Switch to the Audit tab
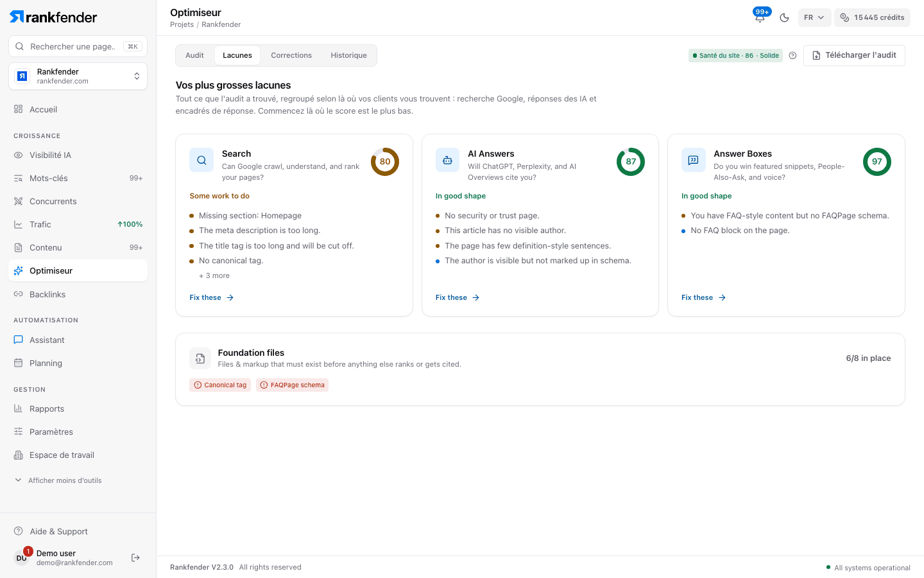The width and height of the screenshot is (924, 578). [x=194, y=55]
